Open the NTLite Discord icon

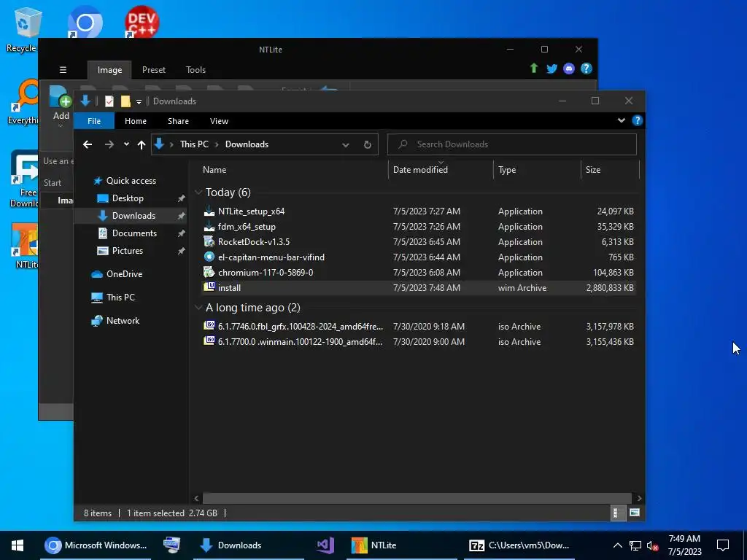point(569,69)
